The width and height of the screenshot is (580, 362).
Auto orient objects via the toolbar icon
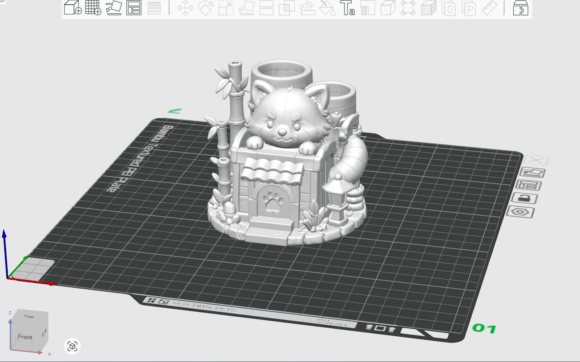[x=114, y=7]
